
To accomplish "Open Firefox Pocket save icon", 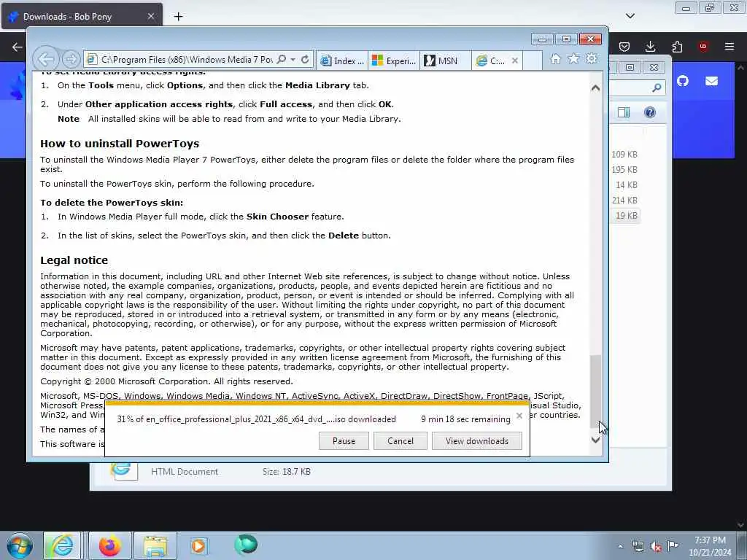I will click(624, 47).
